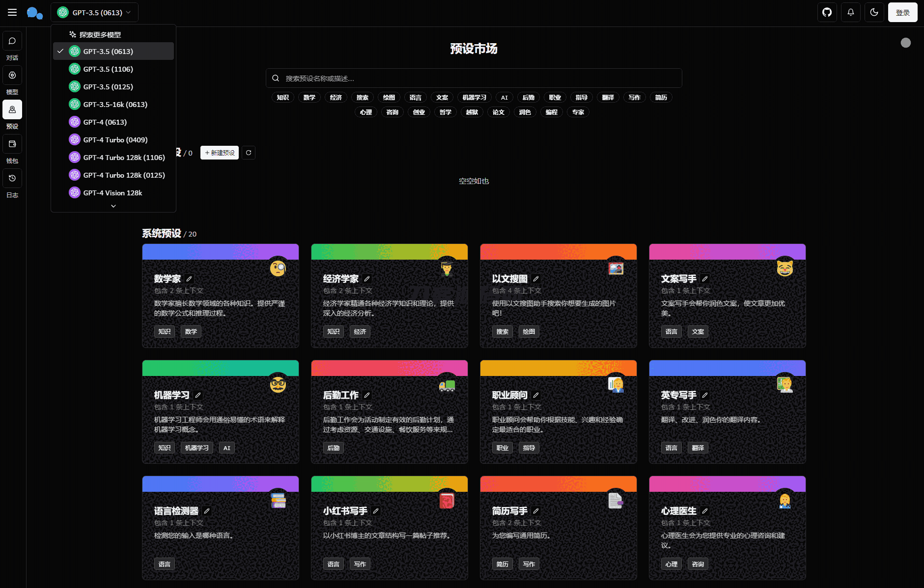Viewport: 924px width, 588px height.
Task: Edit the 英专写手 preset pencil icon
Action: (x=705, y=395)
